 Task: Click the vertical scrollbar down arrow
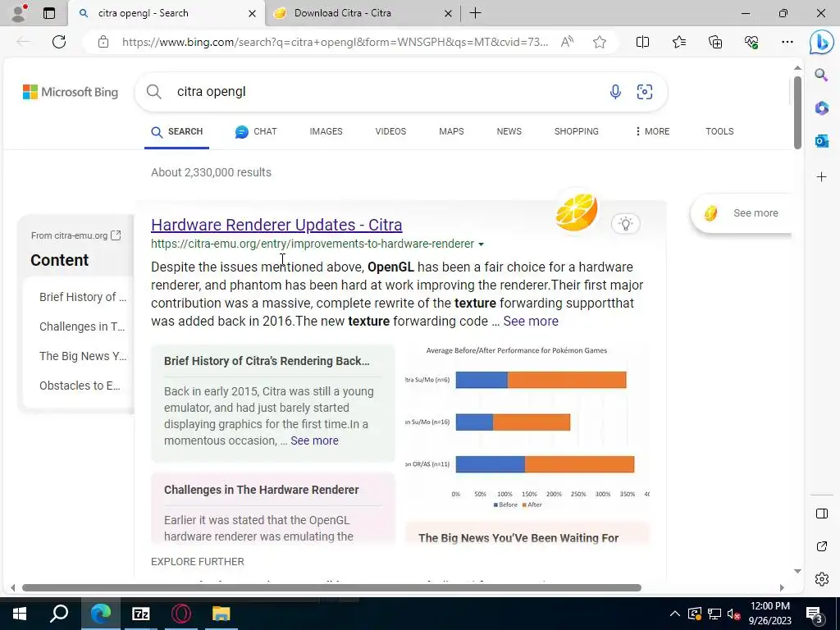[797, 571]
